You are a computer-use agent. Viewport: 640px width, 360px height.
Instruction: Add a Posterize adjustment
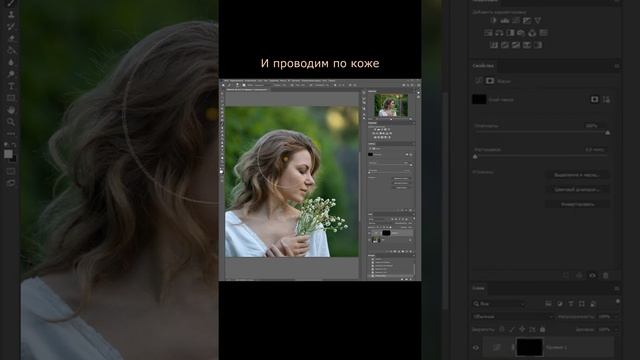[505, 45]
